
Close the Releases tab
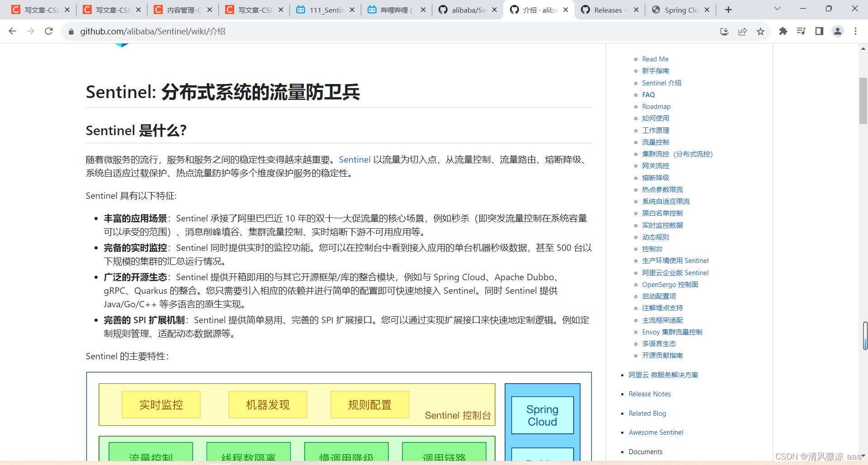pos(637,9)
